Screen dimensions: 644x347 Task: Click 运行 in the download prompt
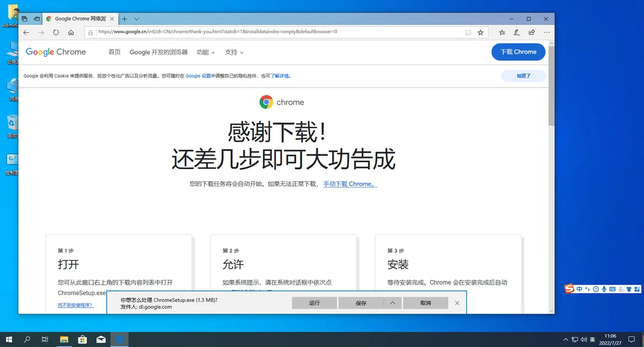point(314,303)
